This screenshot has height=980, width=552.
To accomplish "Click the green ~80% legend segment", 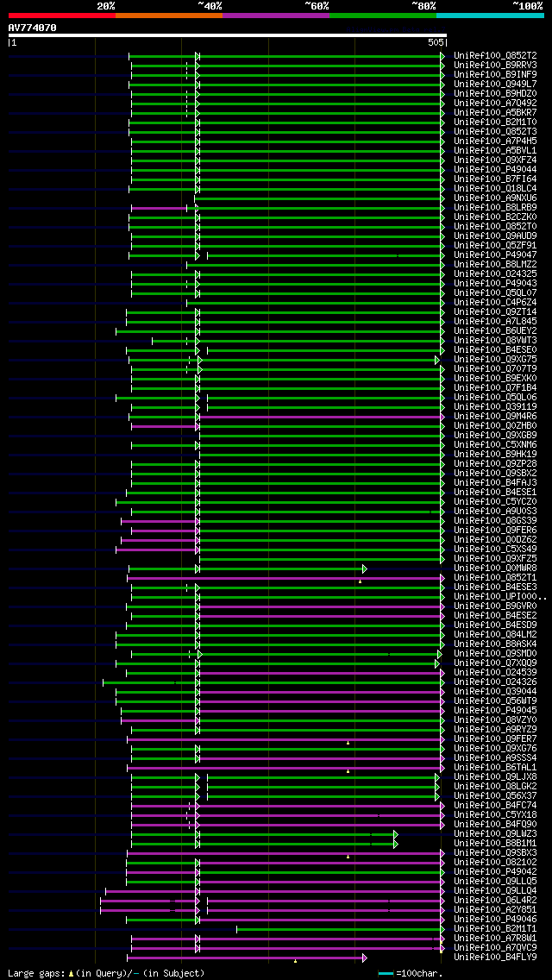I will [383, 15].
